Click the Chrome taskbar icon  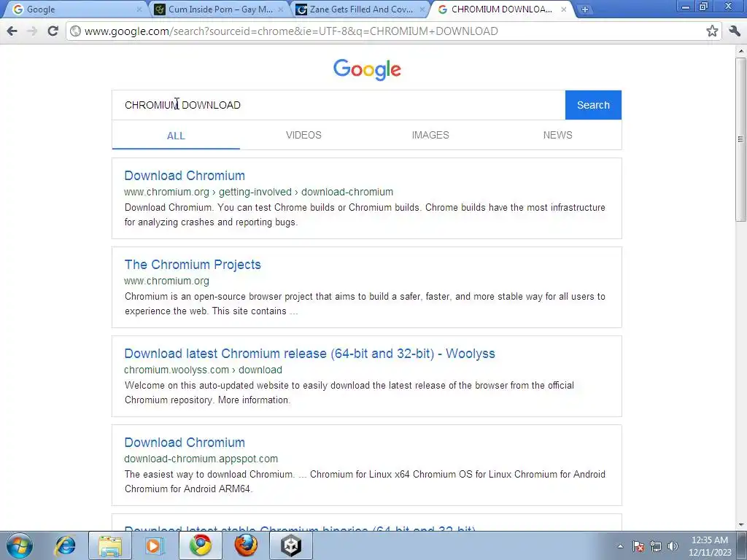tap(201, 545)
